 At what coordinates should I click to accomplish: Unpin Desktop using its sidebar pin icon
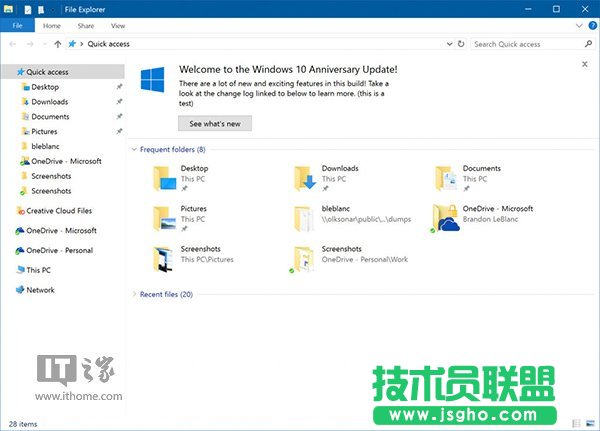click(x=119, y=87)
